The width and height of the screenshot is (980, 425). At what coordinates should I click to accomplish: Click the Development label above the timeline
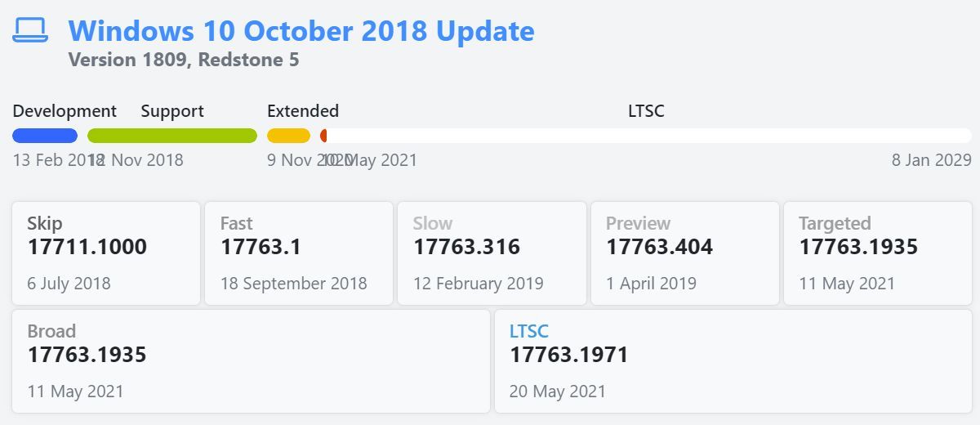pos(65,111)
